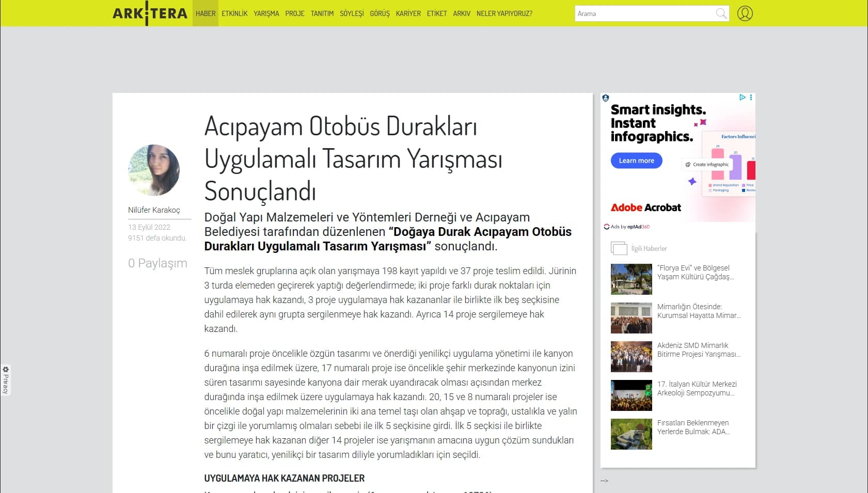Click the AdChoices triangle icon in the ad
Viewport: 868px width, 493px height.
coord(742,97)
